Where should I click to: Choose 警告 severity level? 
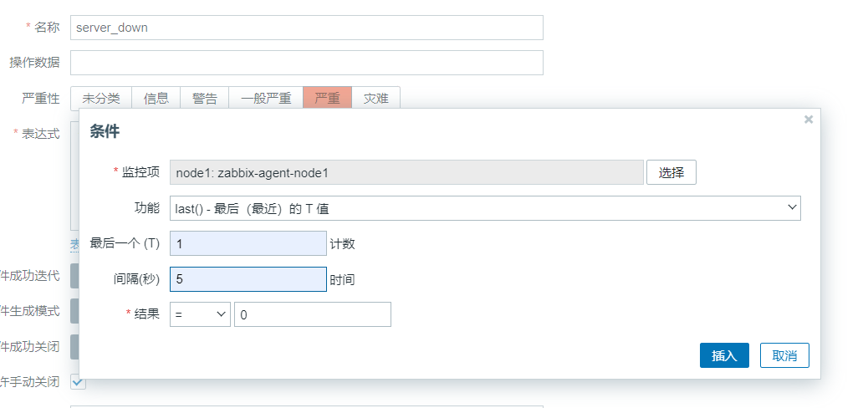[204, 98]
